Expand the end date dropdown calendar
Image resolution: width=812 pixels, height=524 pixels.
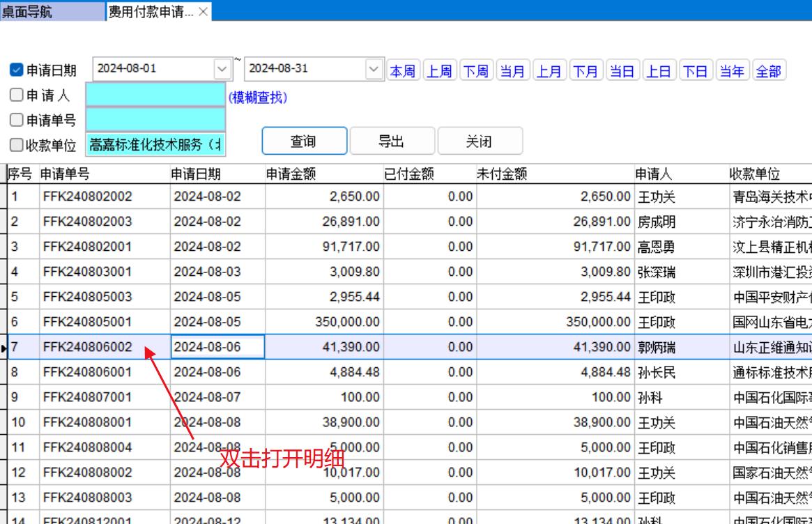click(x=374, y=69)
